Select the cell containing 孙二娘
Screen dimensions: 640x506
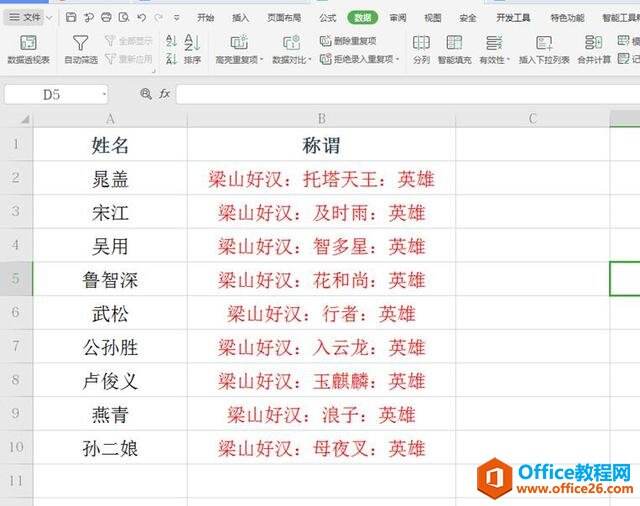tap(110, 448)
